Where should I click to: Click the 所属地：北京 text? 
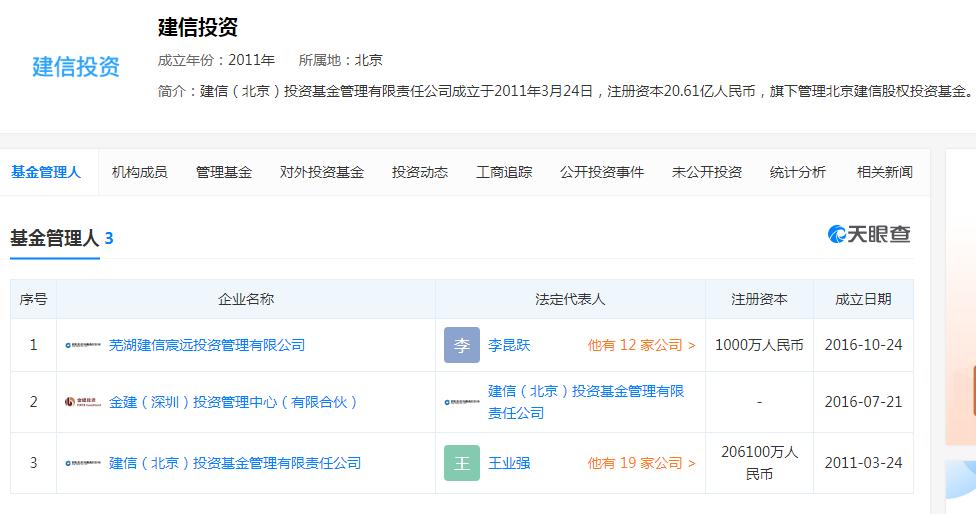tap(340, 60)
